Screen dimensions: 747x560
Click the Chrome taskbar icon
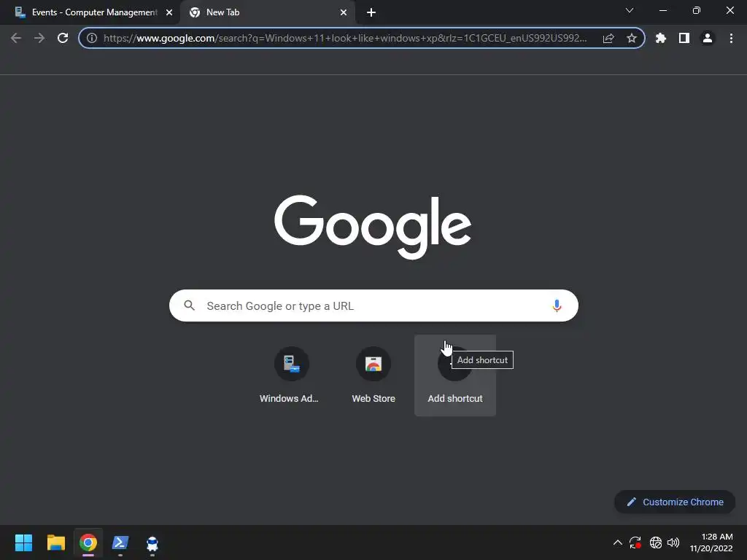point(88,542)
